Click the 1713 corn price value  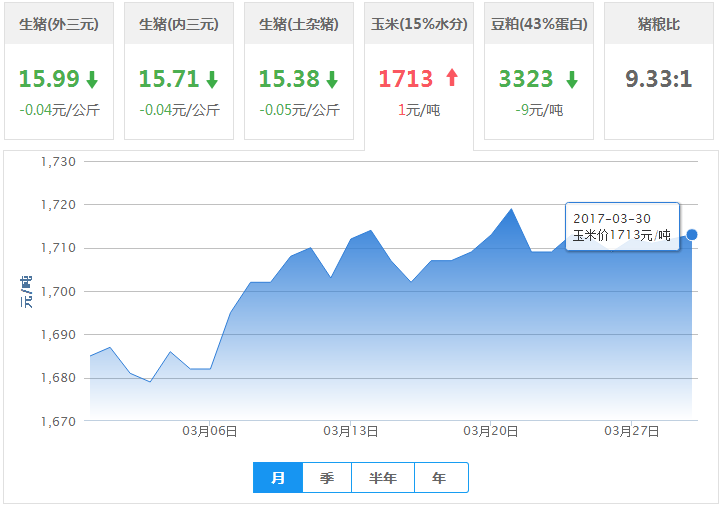coord(406,78)
